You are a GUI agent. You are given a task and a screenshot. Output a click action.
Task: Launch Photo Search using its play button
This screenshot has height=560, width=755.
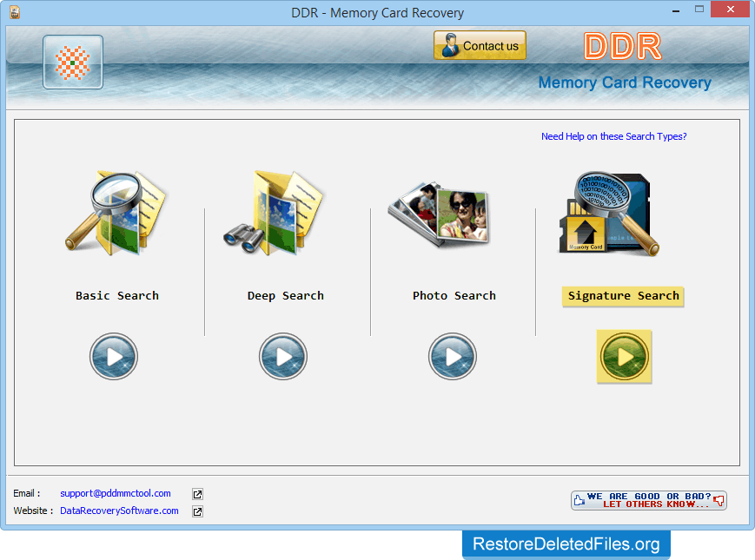point(453,357)
